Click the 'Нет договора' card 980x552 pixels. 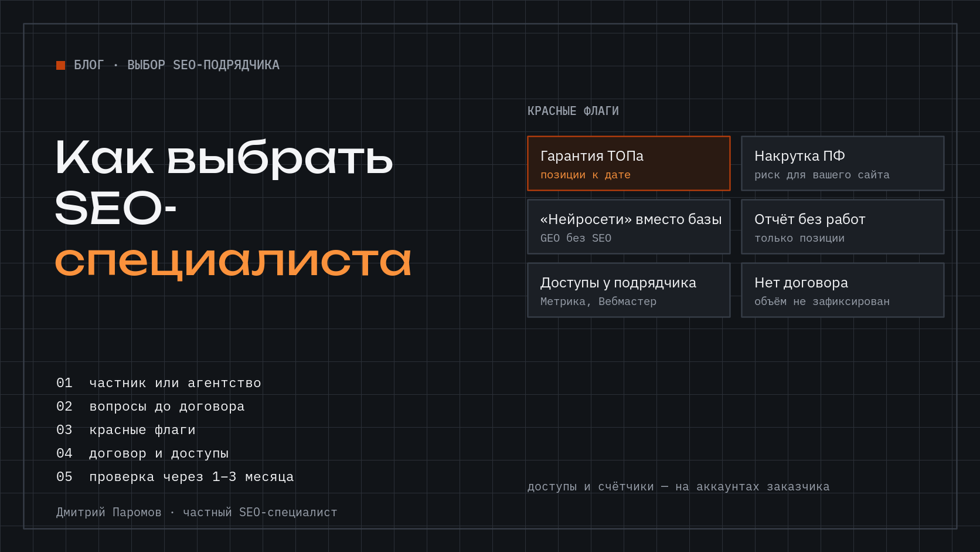coord(843,290)
